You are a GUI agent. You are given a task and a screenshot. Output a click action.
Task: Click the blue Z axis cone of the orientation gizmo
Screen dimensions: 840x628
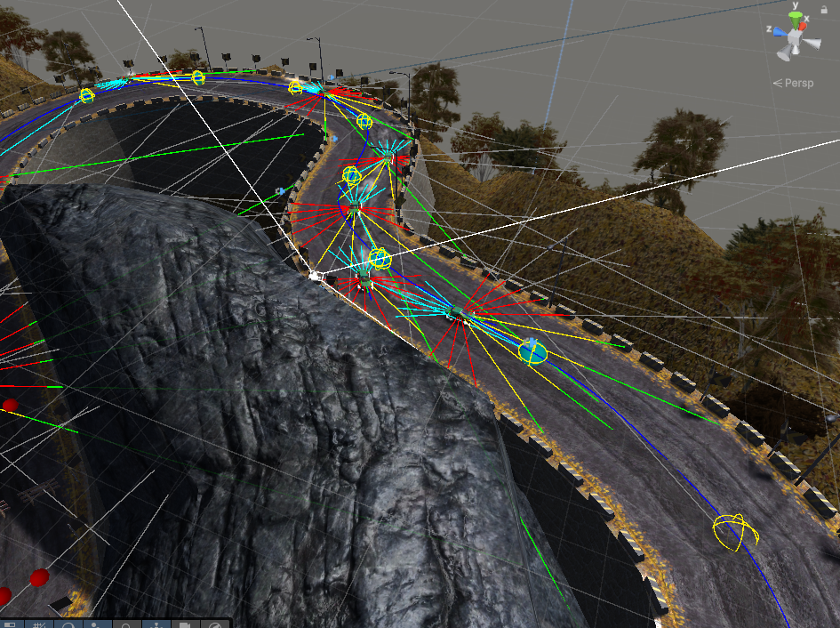[x=780, y=33]
